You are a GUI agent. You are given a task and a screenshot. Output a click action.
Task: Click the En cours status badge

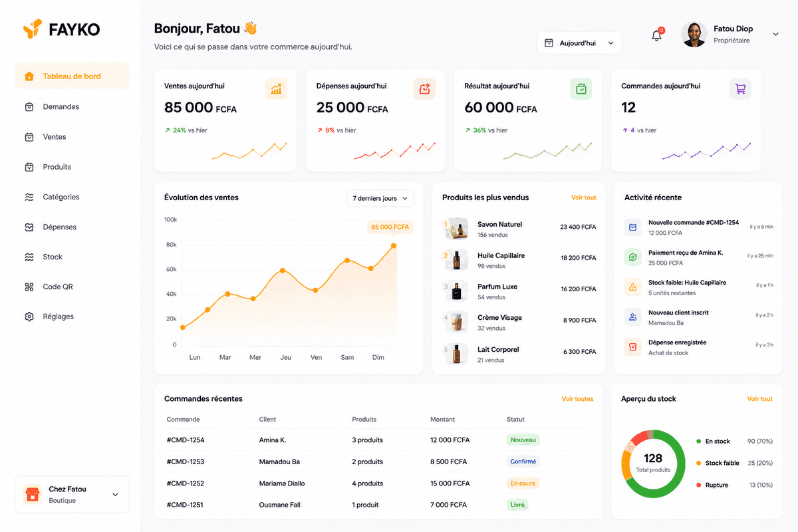(x=523, y=483)
